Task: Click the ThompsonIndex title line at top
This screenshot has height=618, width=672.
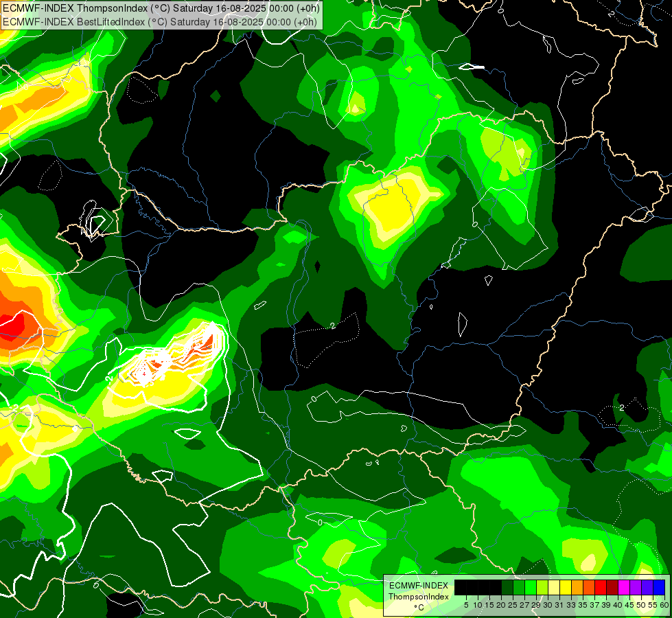Action: coord(161,8)
